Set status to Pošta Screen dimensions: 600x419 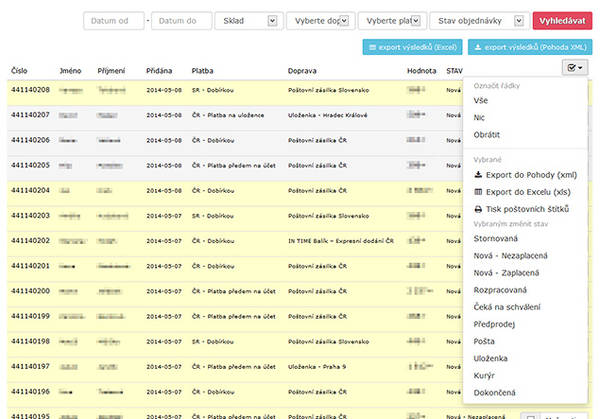(x=484, y=341)
